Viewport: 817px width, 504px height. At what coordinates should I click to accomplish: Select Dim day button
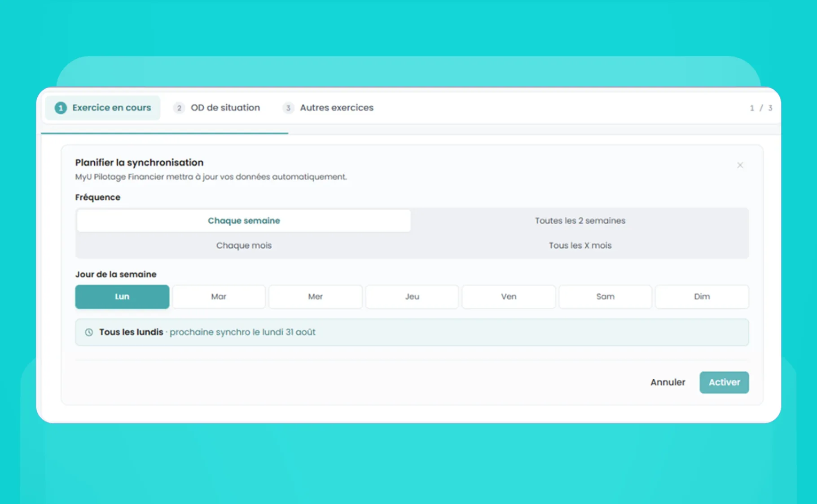click(x=702, y=297)
